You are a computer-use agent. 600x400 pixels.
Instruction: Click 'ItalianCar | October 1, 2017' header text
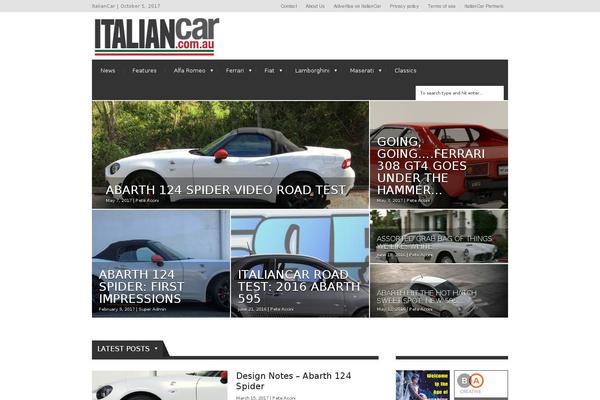(x=126, y=6)
